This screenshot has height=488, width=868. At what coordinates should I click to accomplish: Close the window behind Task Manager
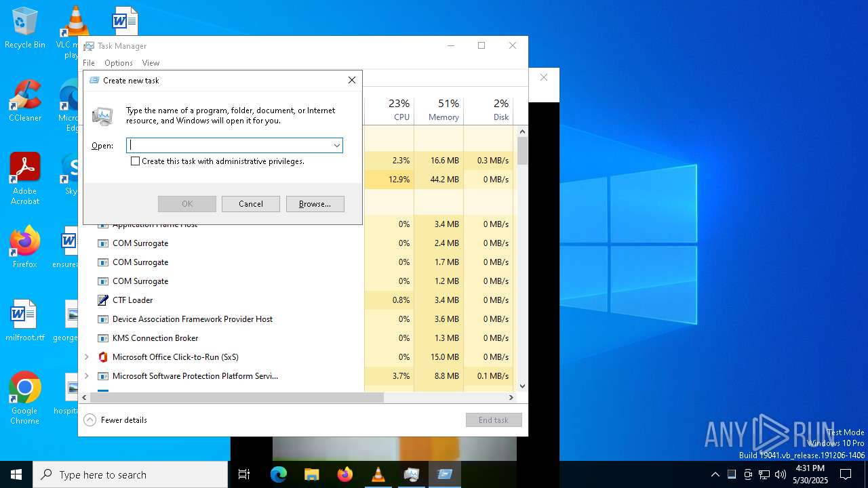544,77
